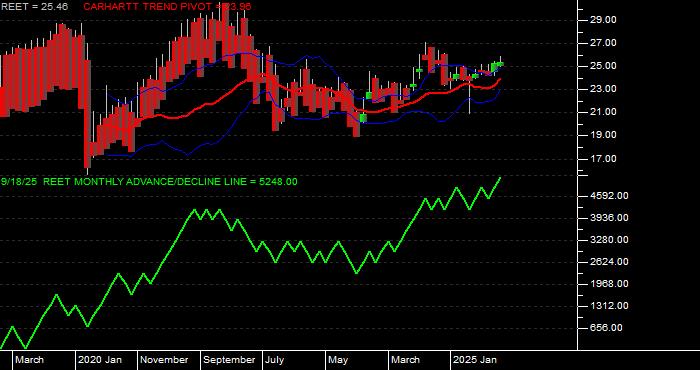Click the 3936.00 advance/decline axis value
700x370 pixels.
(x=609, y=217)
